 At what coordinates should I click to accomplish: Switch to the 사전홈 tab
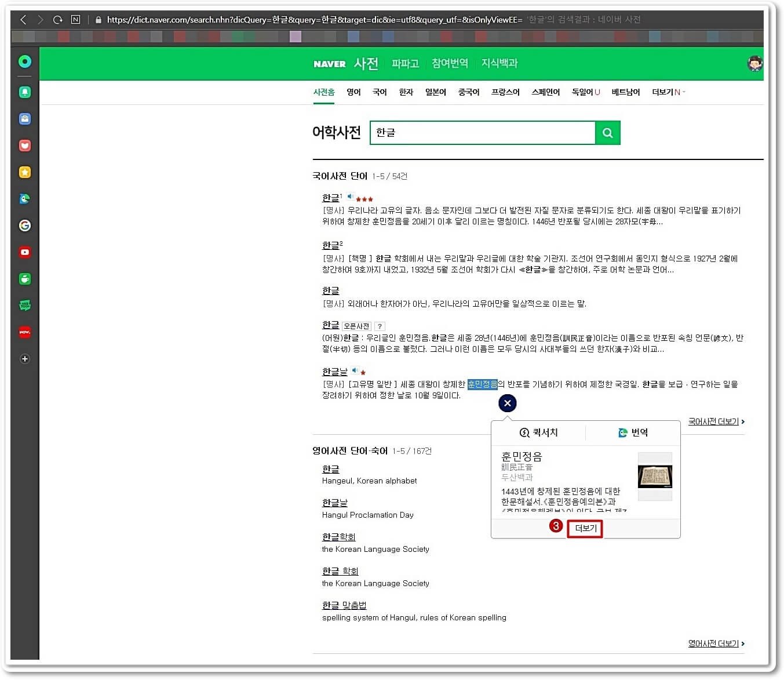(324, 92)
